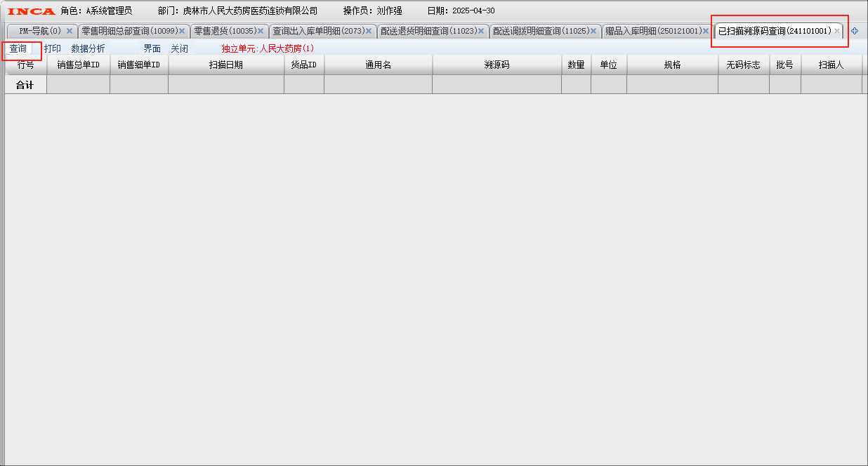Close the 赠品入库明细 tab
Image resolution: width=868 pixels, height=466 pixels.
click(706, 31)
